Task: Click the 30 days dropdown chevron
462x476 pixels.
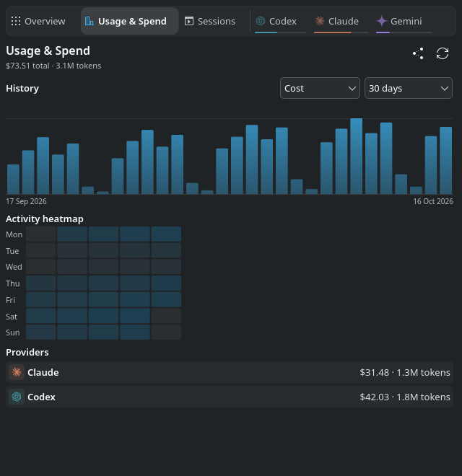Action: coord(445,88)
